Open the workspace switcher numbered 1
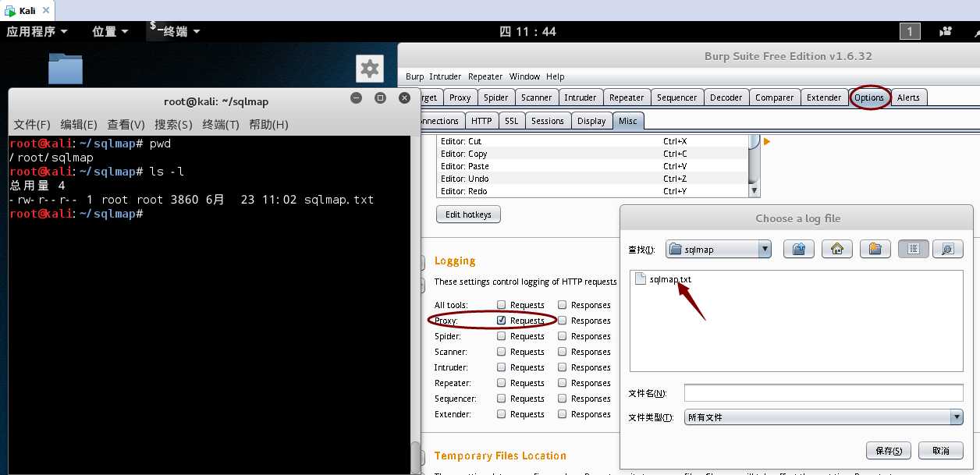 910,31
